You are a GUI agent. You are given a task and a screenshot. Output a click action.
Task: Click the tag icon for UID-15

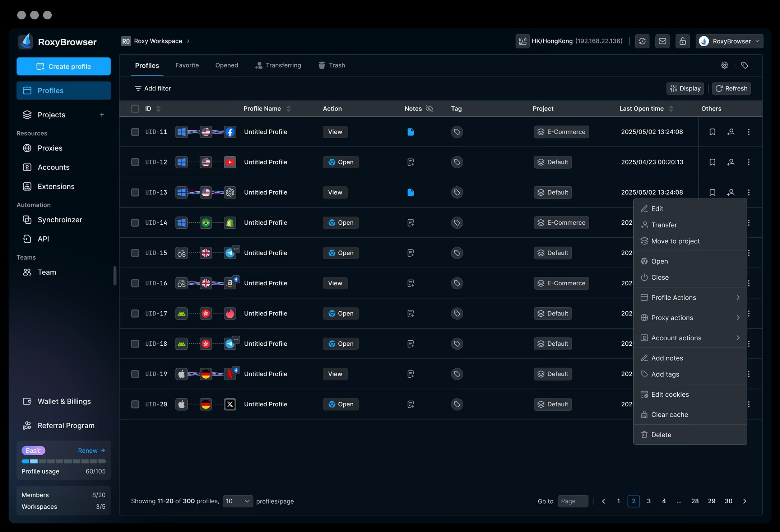point(456,253)
